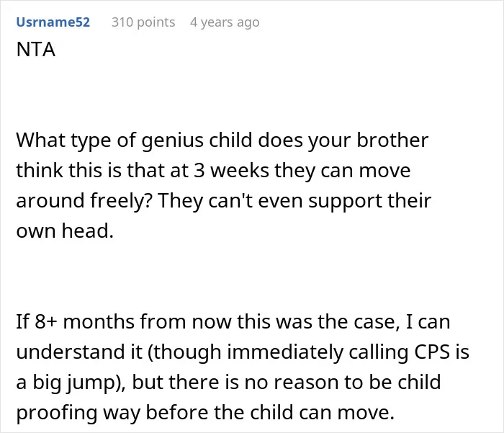This screenshot has height=433, width=504.
Task: Click the line starting 'a big jump), but'
Action: coord(228,383)
